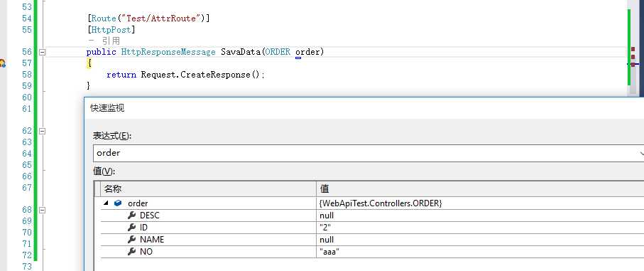
Task: Select the ID value cell "2"
Action: (x=480, y=228)
